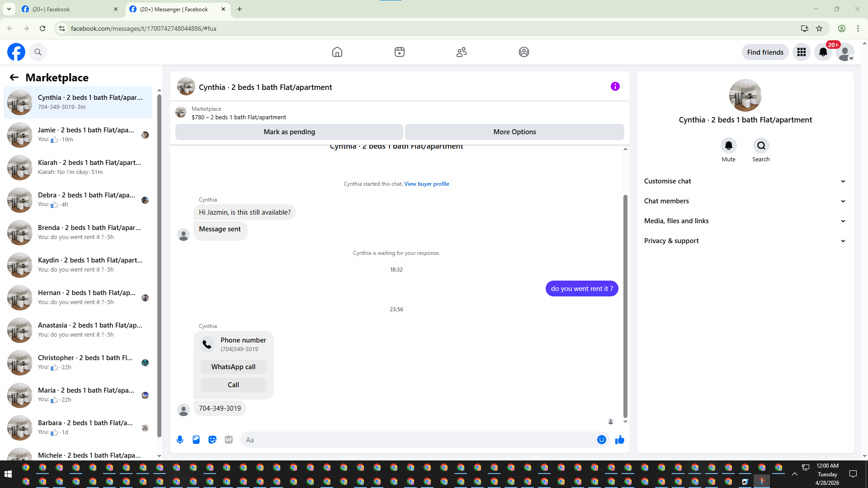This screenshot has width=868, height=488.
Task: Show hidden system tray icons
Action: 795,474
